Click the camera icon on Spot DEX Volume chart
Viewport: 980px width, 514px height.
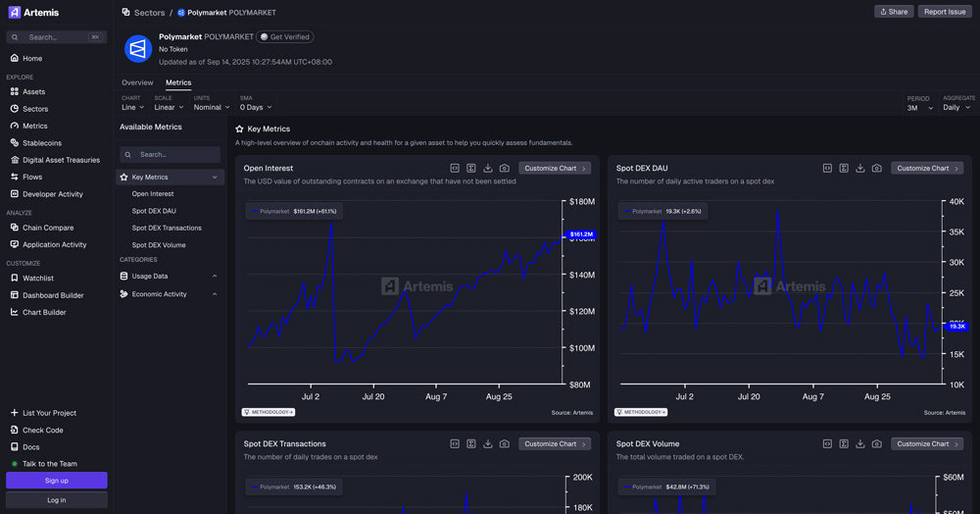(x=877, y=444)
